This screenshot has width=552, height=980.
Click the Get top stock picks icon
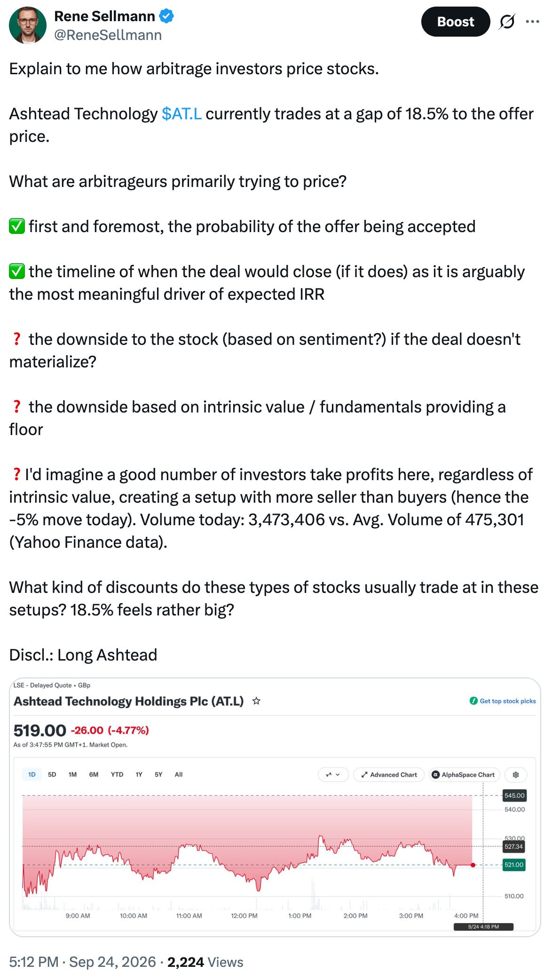[473, 701]
